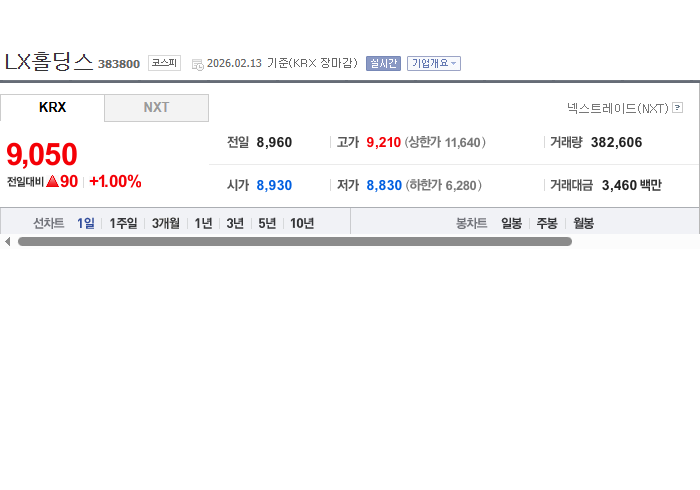Click the change rate +1.00%

[x=115, y=181]
